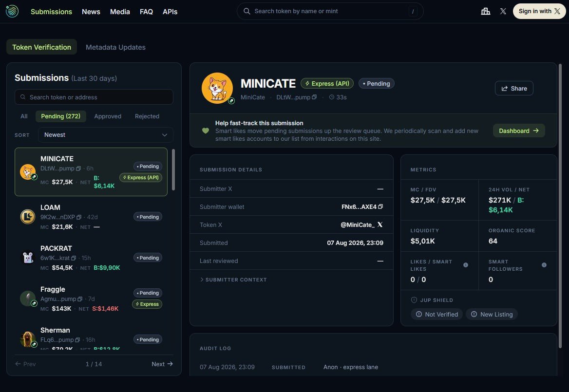Click the Jup Shield icon
Screen dimensions: 569x392
coord(414,300)
